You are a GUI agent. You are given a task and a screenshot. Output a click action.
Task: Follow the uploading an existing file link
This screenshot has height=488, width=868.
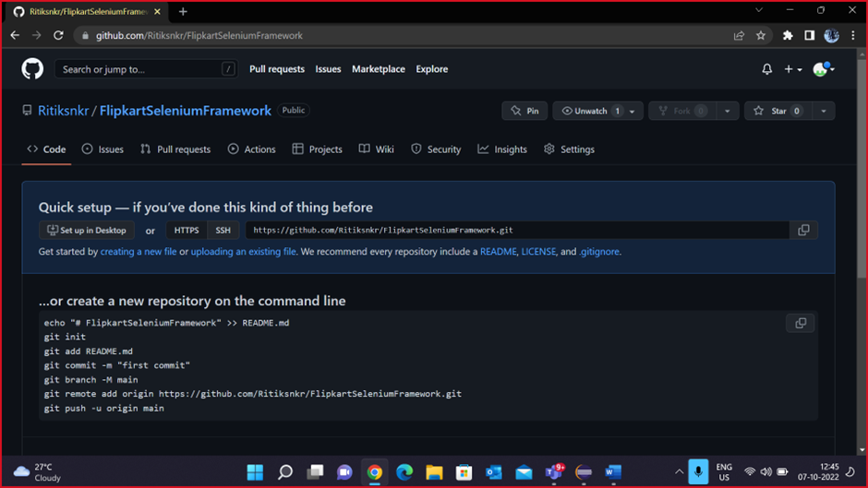click(243, 252)
